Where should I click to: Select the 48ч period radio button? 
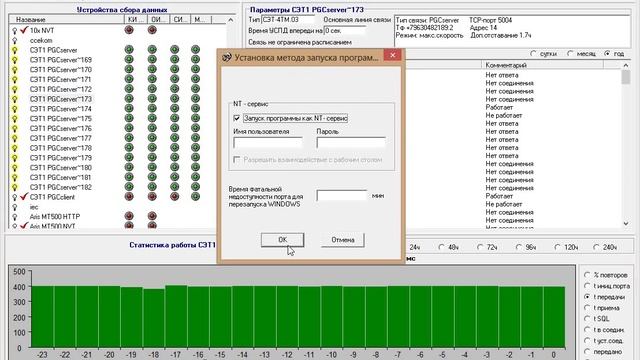(x=441, y=247)
